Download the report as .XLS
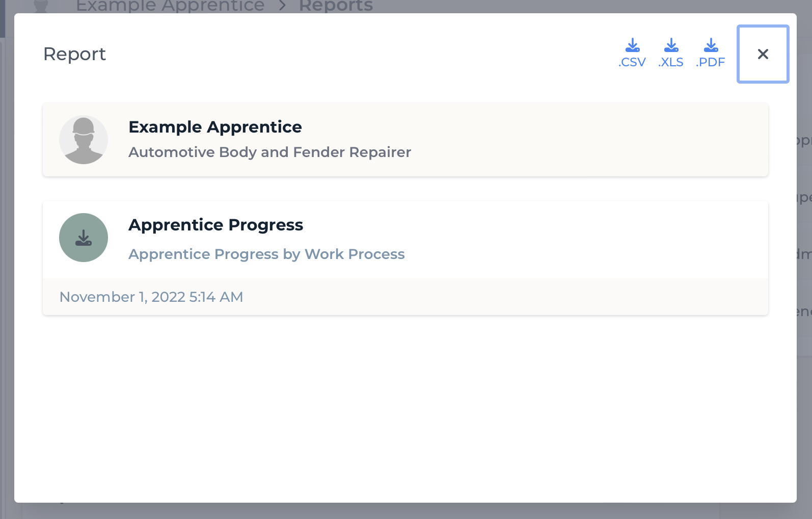The image size is (812, 519). pyautogui.click(x=671, y=54)
